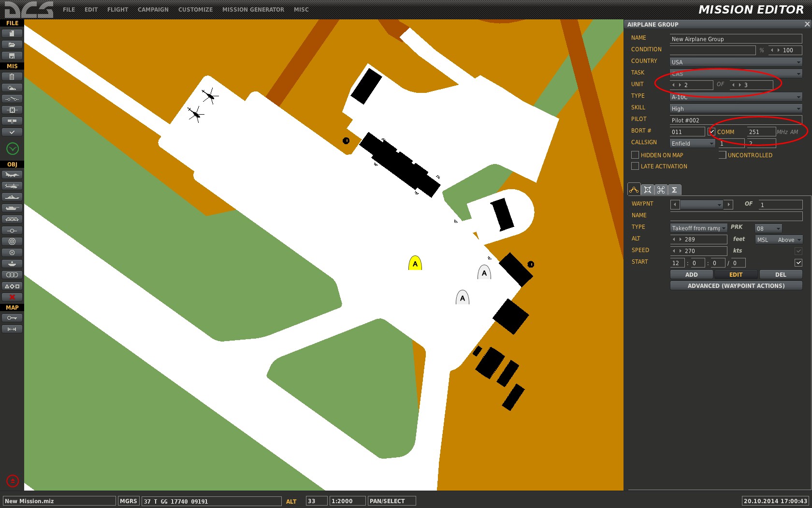812x508 pixels.
Task: Increase ALT value stepper arrow
Action: coord(681,239)
